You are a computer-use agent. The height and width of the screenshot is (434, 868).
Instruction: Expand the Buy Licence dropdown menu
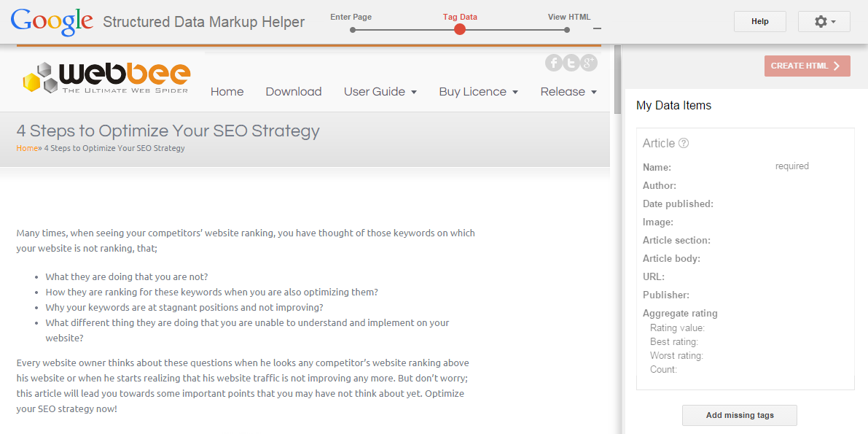[479, 91]
